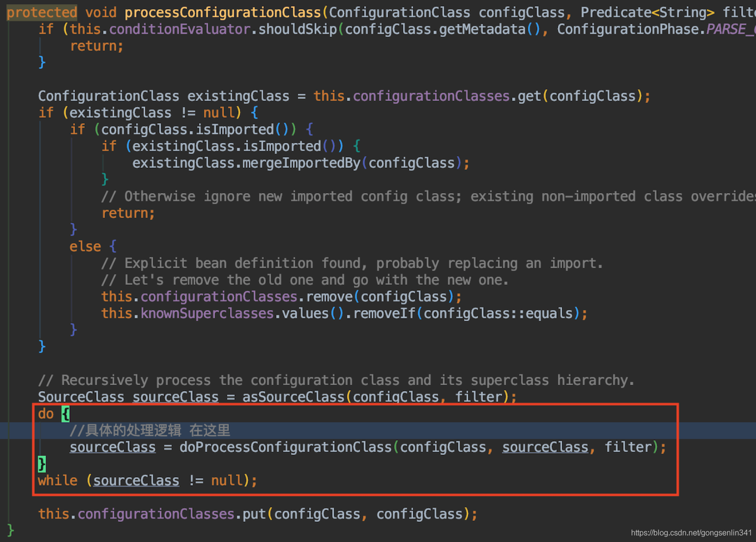Click the shouldSkip method call
This screenshot has width=756, height=542.
point(297,29)
